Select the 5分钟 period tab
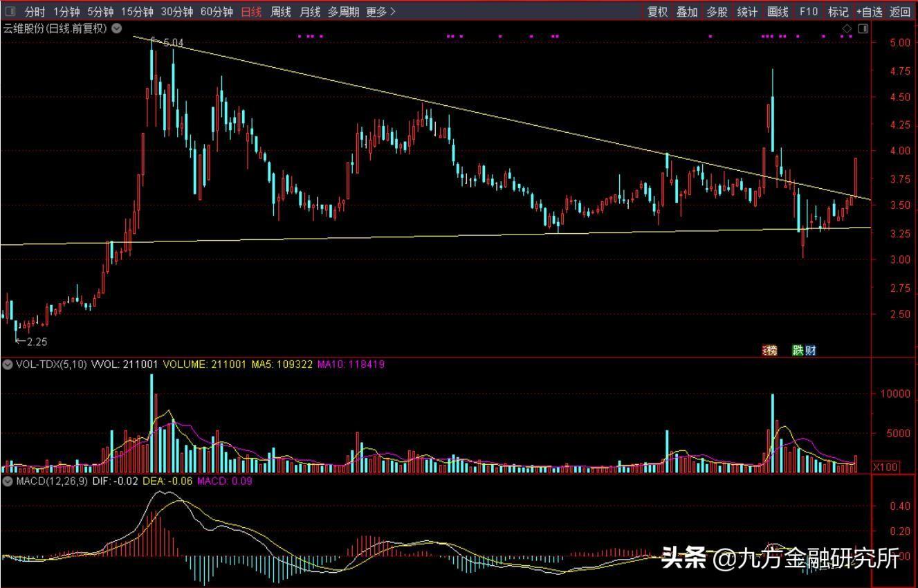The height and width of the screenshot is (588, 918). coord(100,12)
